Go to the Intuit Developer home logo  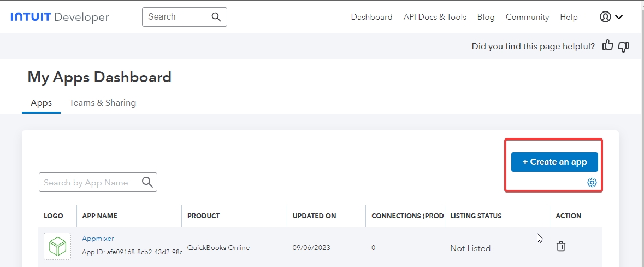tap(60, 17)
